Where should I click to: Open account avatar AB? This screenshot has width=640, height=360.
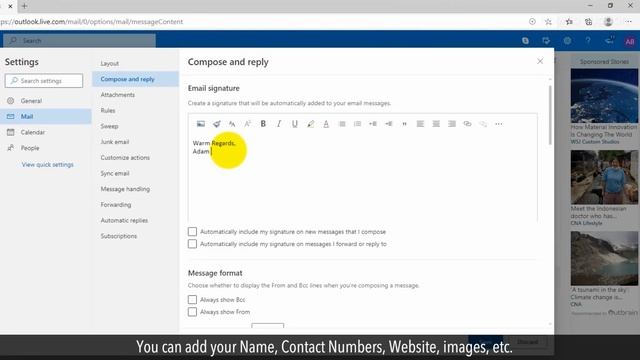click(x=629, y=41)
